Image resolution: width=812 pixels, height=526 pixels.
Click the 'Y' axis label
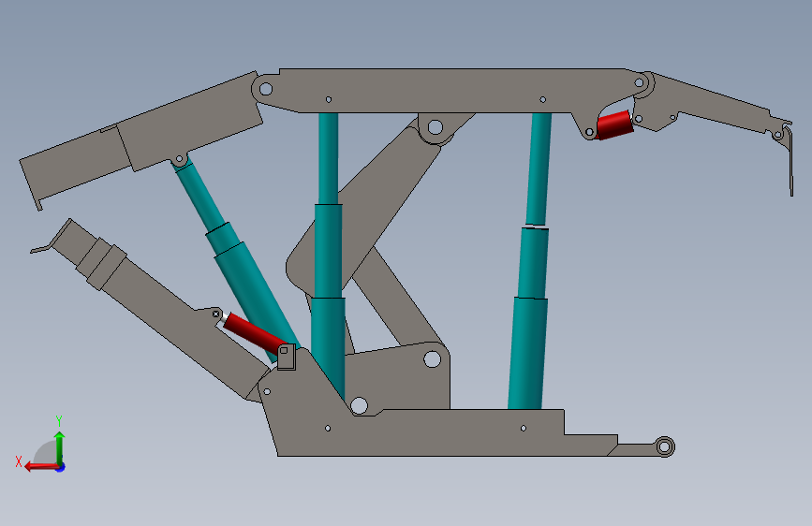coord(59,420)
